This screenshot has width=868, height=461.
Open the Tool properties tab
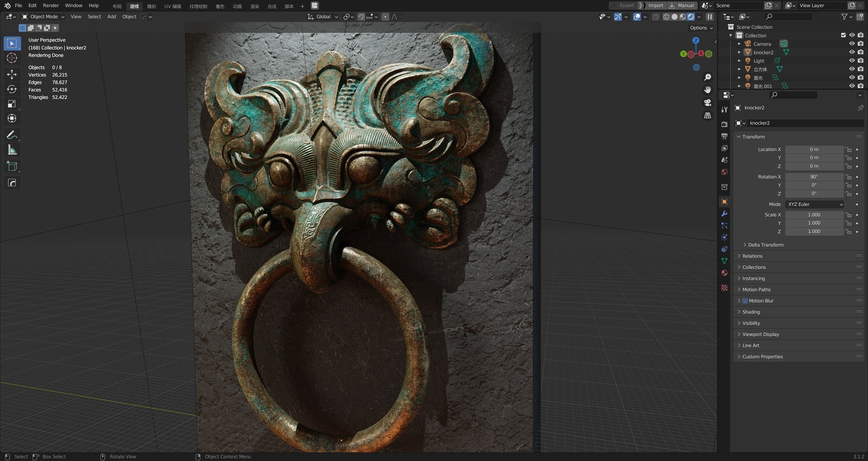(x=724, y=109)
